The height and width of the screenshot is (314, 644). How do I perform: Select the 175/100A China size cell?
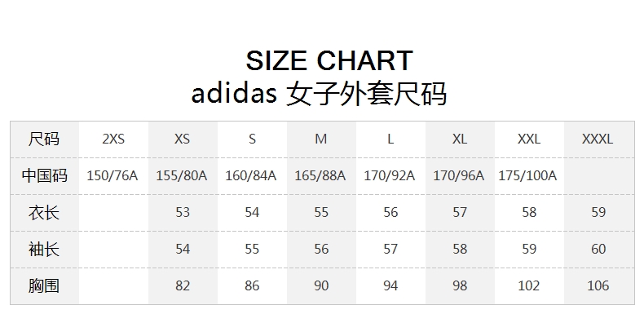coord(527,176)
